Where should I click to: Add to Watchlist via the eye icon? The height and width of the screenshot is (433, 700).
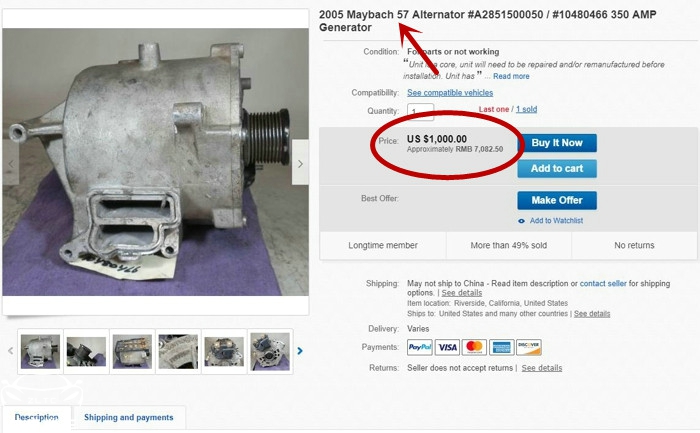click(521, 221)
